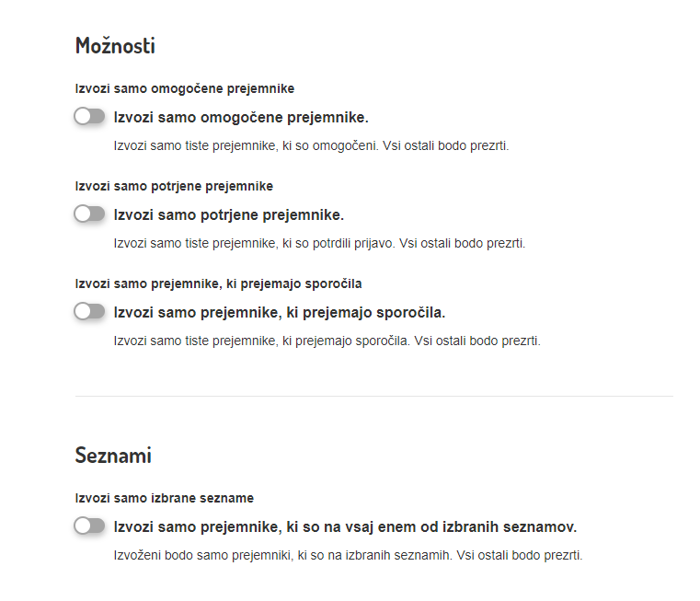Viewport: 700px width, 601px height.
Task: Enable the 'Izvozi samo omogočene prejemnike' toggle switch
Action: [89, 117]
